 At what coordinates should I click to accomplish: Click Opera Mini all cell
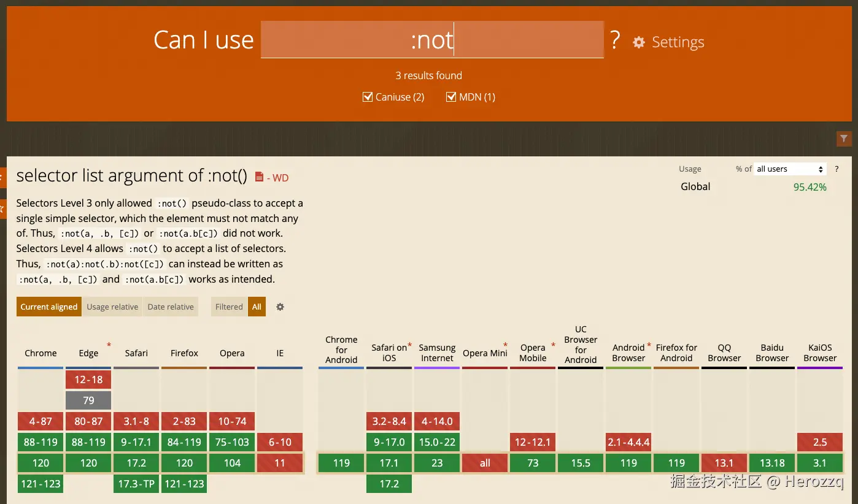485,463
